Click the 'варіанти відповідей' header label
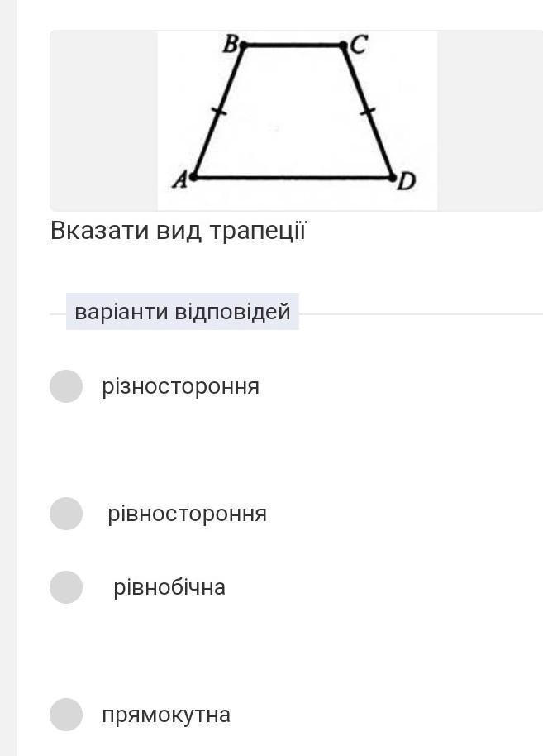The image size is (543, 756). click(183, 312)
